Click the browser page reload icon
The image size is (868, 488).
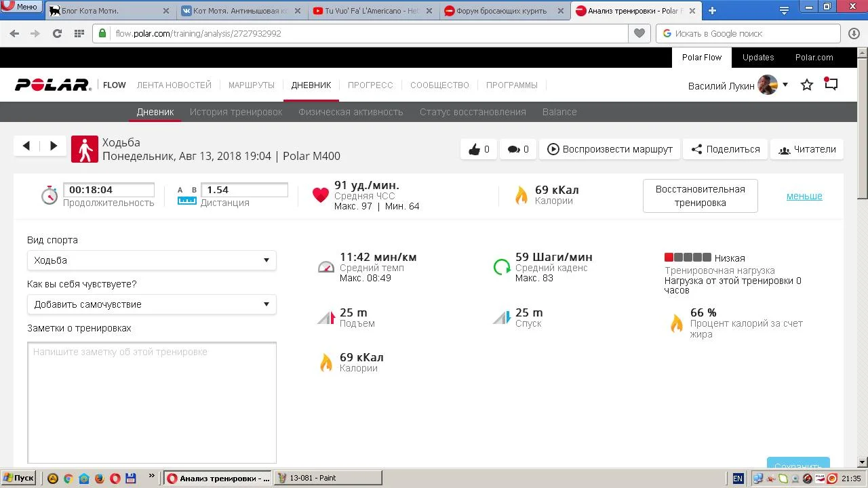57,33
